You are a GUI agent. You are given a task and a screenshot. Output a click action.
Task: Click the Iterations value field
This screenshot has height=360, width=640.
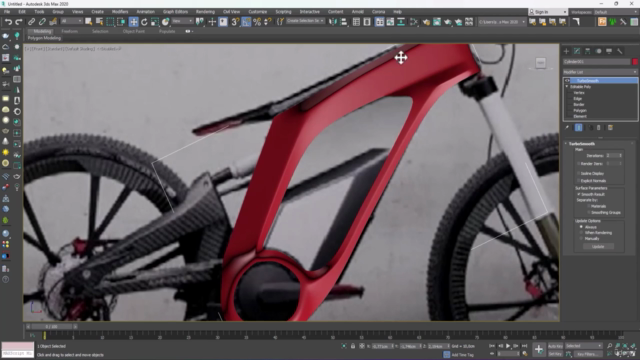tap(611, 156)
